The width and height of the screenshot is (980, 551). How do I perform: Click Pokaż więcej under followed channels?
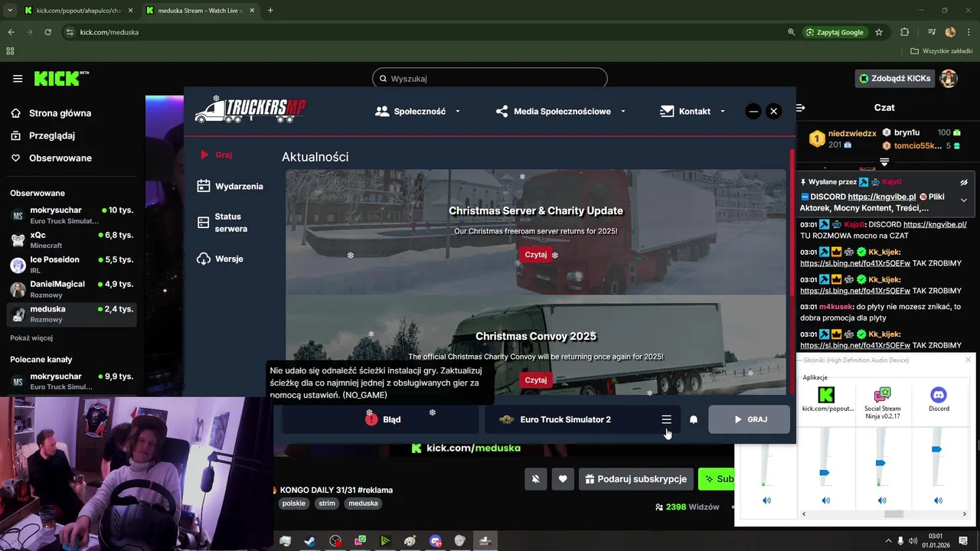(31, 337)
